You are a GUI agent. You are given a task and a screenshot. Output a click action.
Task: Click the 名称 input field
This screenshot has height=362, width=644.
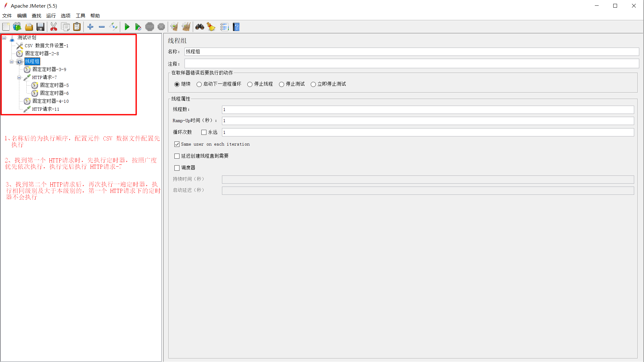412,52
